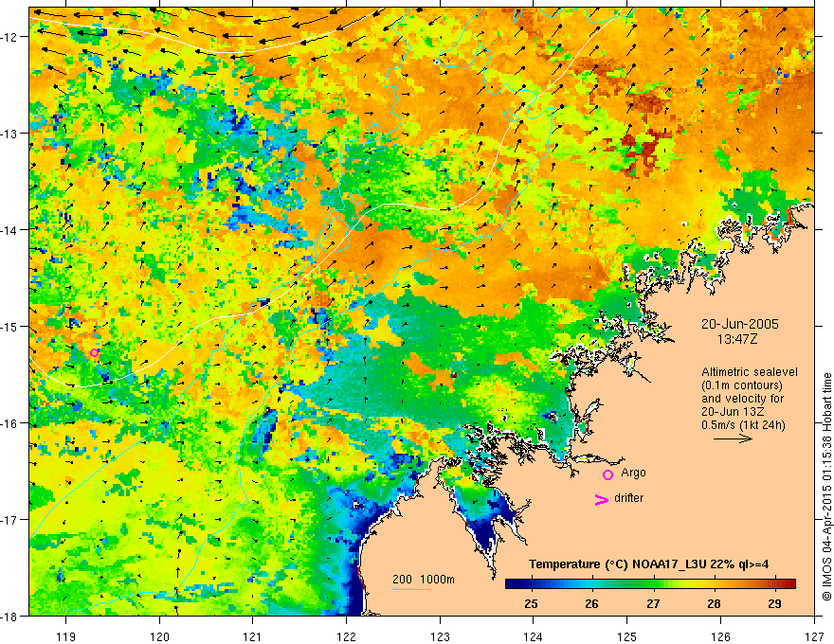Click the Argo legend circle symbol

coord(607,474)
